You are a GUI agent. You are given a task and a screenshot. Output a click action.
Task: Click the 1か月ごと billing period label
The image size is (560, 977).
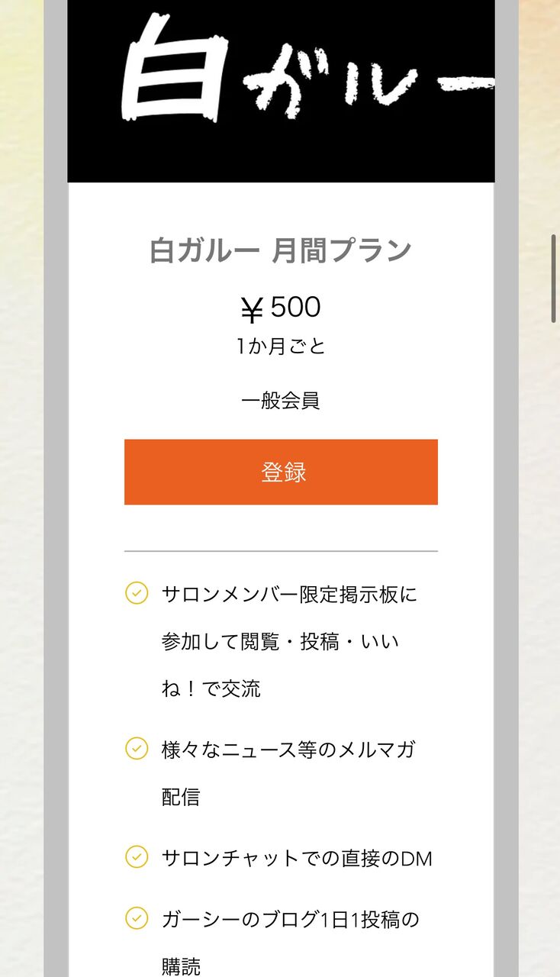click(x=281, y=347)
